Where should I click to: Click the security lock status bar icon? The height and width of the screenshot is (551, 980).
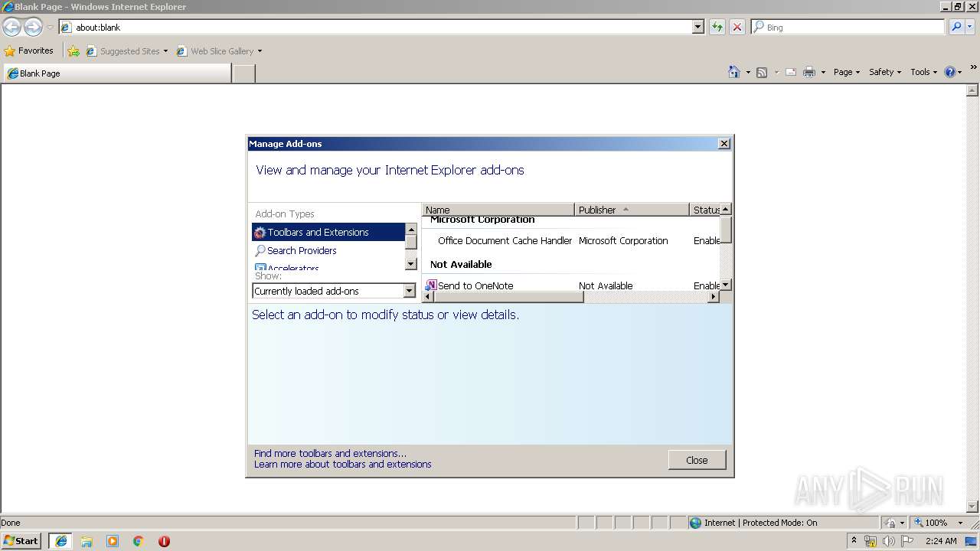pos(890,523)
